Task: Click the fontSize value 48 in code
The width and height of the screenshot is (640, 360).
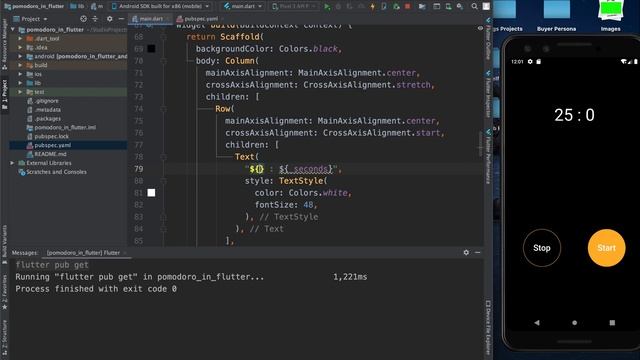Action: pyautogui.click(x=308, y=205)
